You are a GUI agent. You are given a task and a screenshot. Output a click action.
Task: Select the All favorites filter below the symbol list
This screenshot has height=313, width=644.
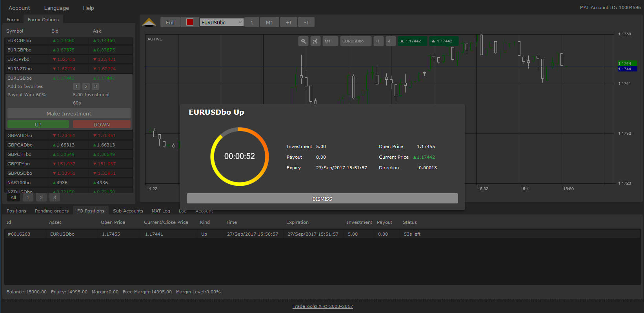tap(13, 198)
